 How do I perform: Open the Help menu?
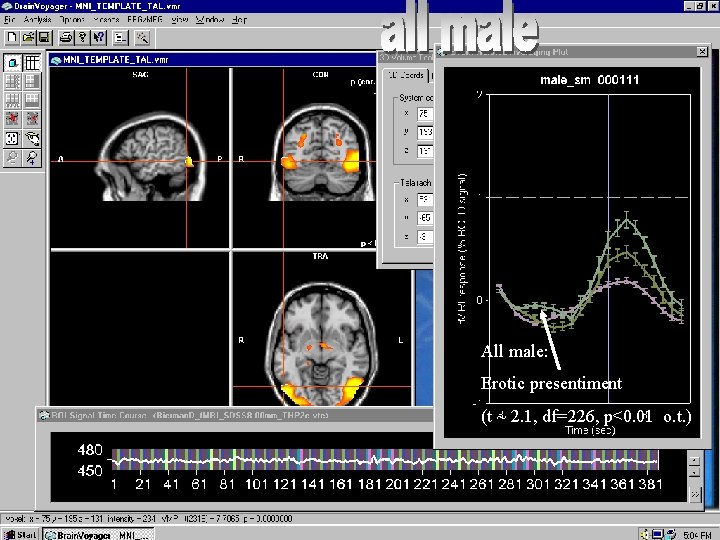239,20
